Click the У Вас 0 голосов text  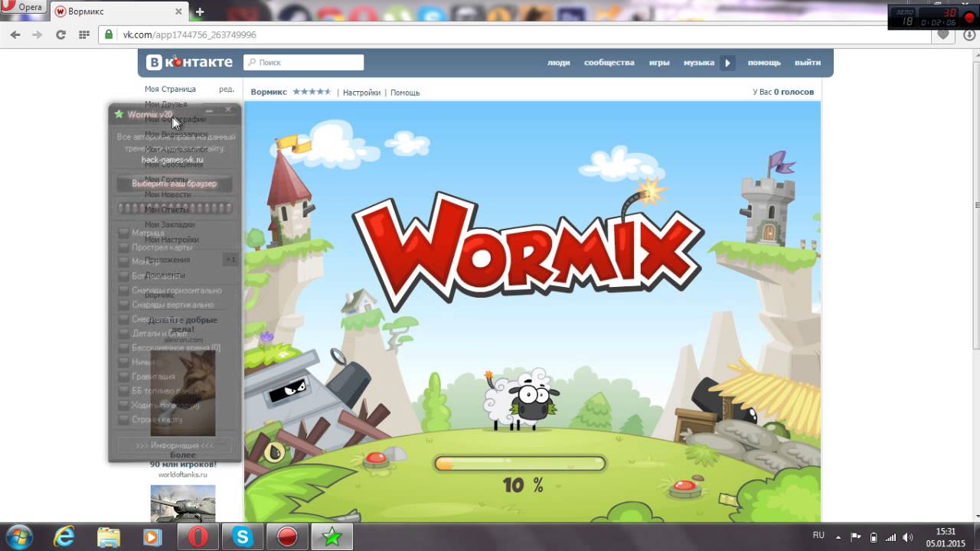(x=783, y=92)
